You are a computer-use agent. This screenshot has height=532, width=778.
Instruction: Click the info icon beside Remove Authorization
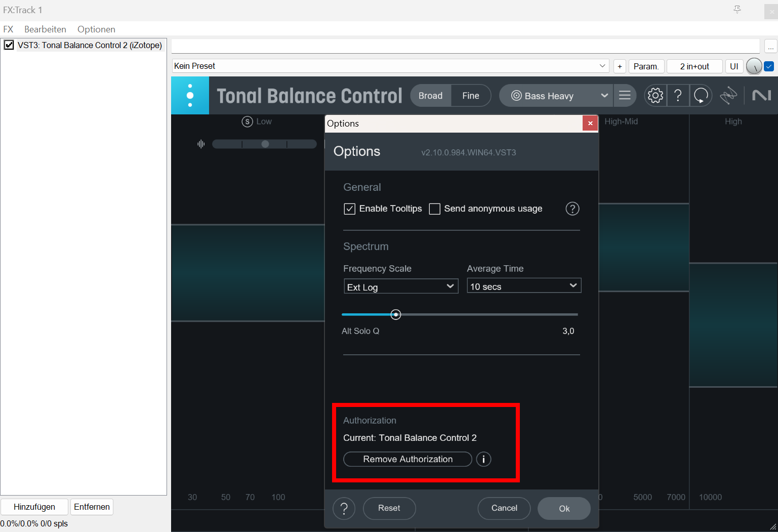pos(483,459)
